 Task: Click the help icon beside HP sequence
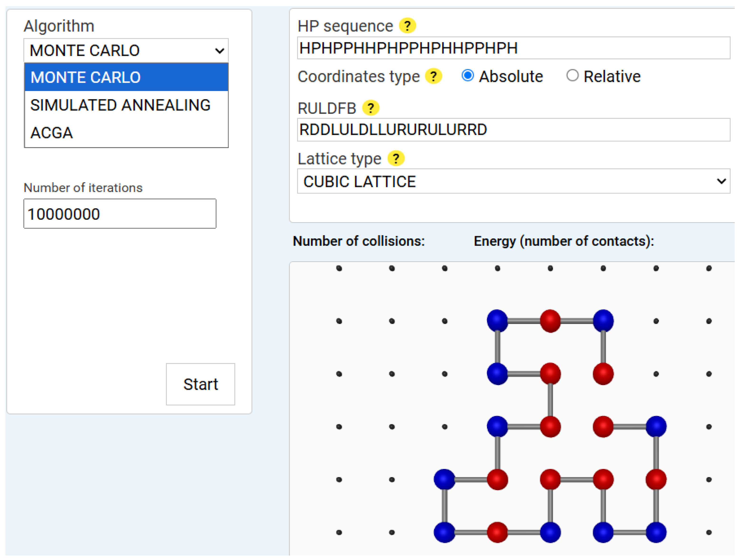click(x=407, y=26)
